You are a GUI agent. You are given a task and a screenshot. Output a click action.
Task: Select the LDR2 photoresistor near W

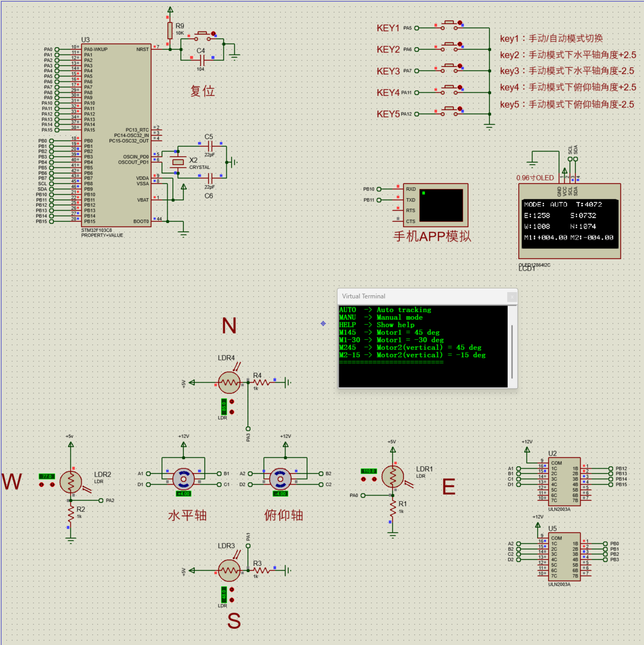(x=71, y=482)
